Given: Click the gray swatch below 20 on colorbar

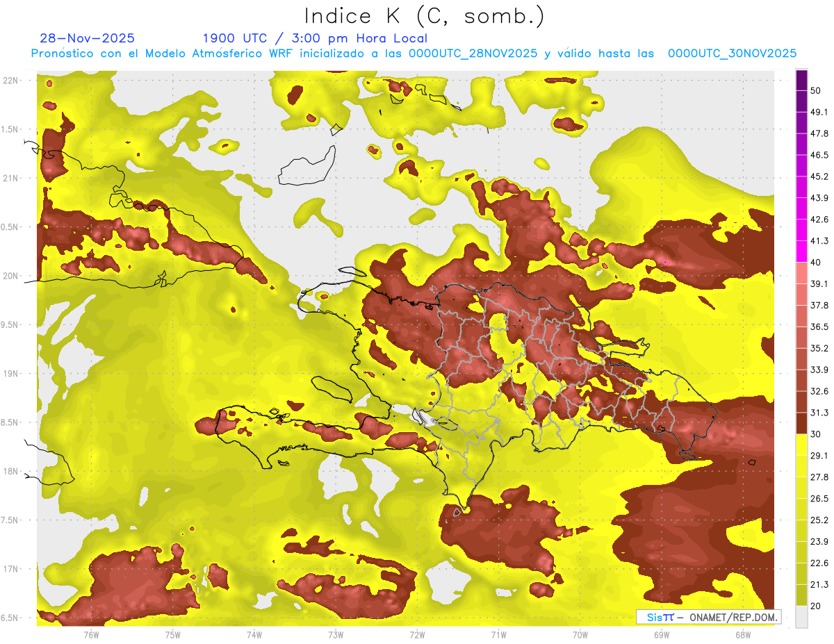Looking at the screenshot, I should (x=801, y=616).
